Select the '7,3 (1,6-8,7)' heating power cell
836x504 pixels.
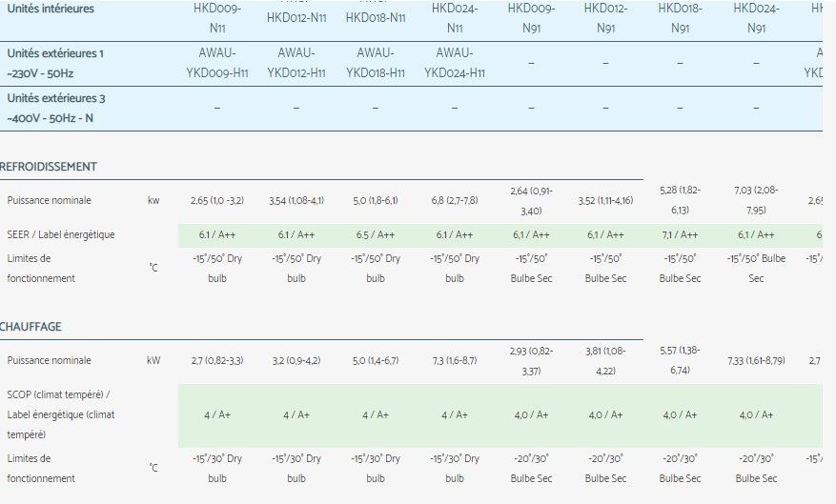click(455, 361)
